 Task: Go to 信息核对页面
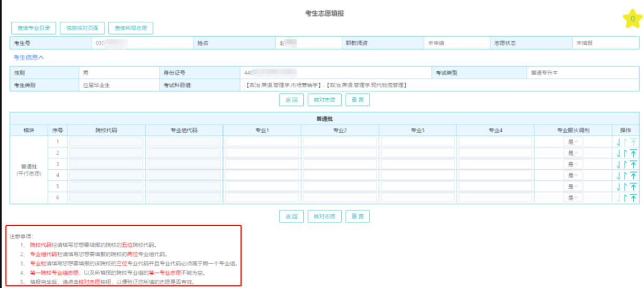[x=82, y=28]
